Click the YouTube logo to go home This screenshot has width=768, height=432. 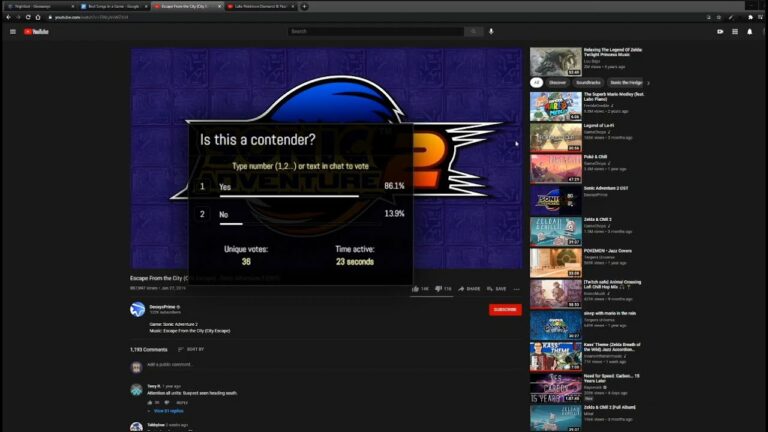(37, 31)
